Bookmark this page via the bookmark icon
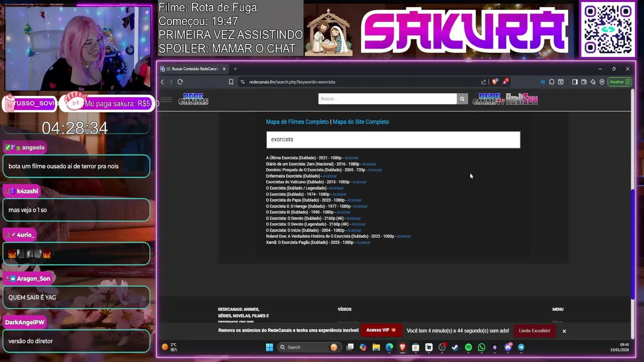644x362 pixels. [231, 82]
